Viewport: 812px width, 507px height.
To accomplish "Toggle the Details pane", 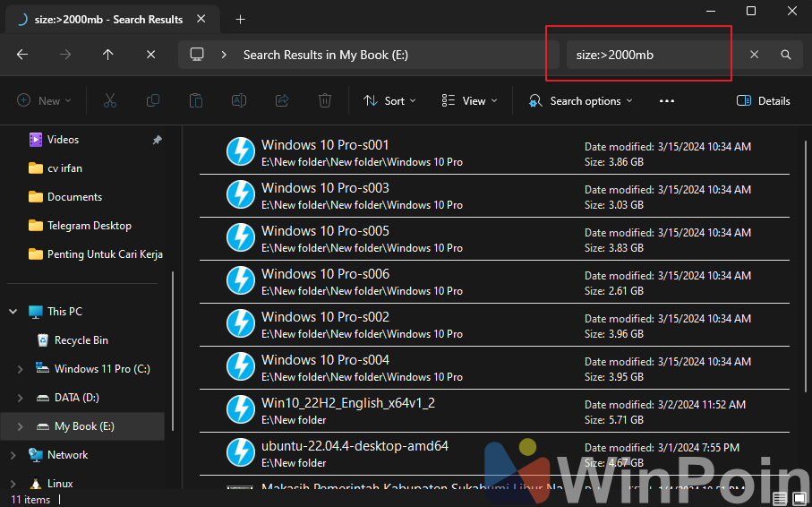I will tap(764, 100).
